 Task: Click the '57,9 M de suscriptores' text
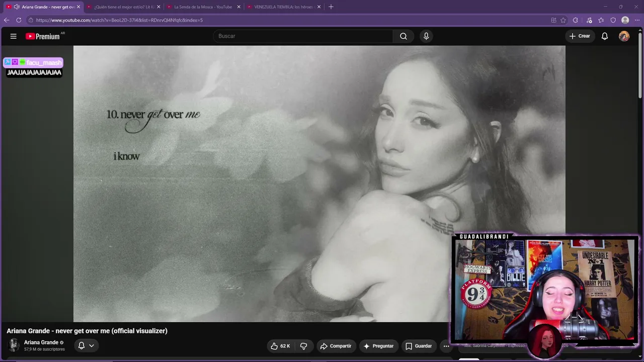pos(44,349)
